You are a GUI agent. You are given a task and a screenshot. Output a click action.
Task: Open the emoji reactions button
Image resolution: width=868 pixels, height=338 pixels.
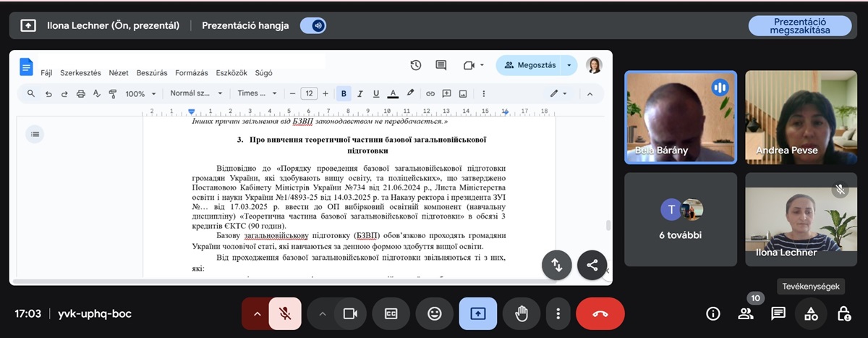pos(434,313)
